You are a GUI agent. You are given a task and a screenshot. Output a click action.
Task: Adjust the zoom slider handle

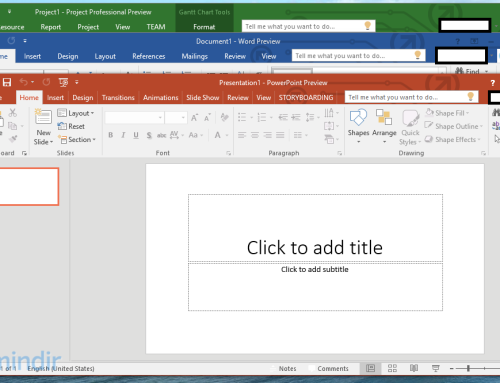point(468,368)
